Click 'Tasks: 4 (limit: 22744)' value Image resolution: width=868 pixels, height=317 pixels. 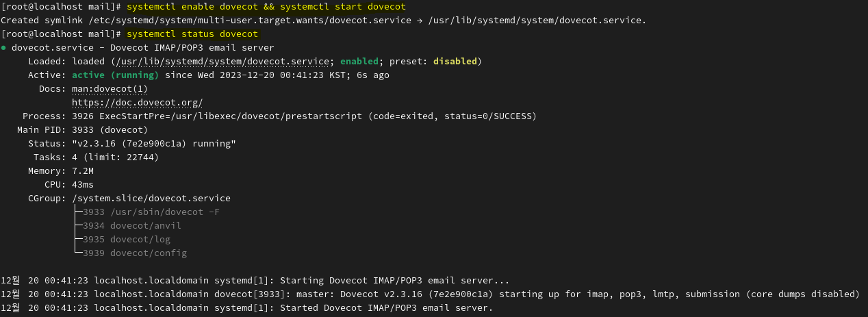click(x=115, y=157)
